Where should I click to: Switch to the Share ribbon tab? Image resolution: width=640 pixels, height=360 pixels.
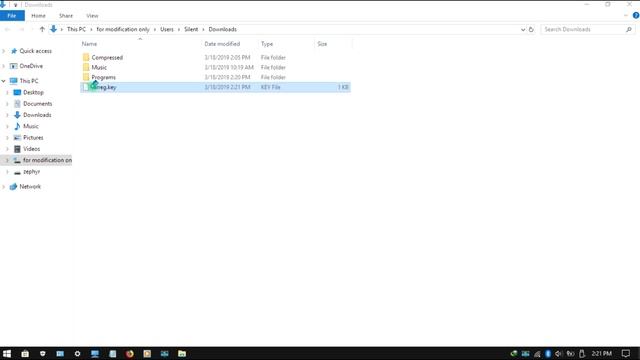[66, 16]
